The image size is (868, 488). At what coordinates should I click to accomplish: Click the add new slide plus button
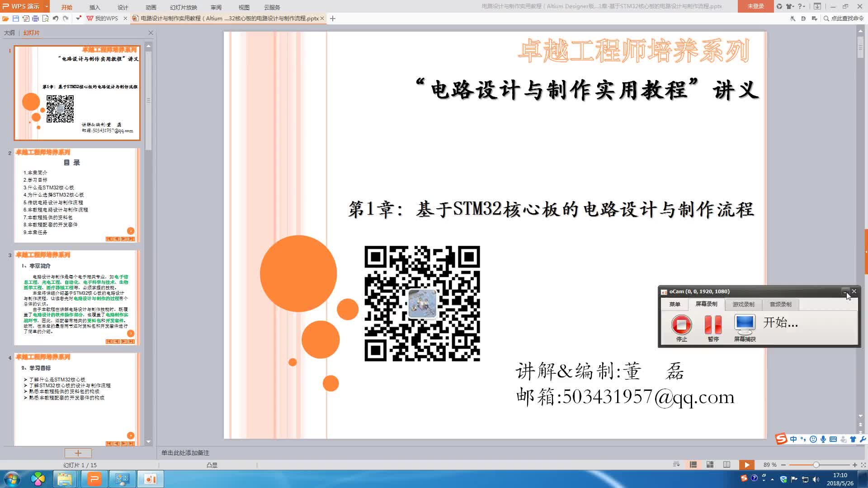(x=78, y=453)
